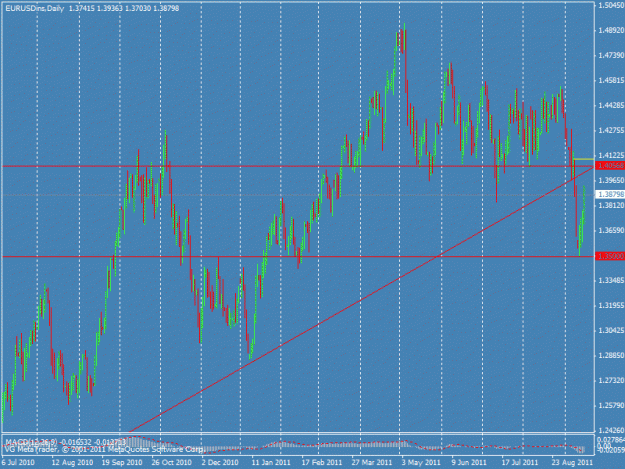Select the lower red horizontal line at 1.35000
The width and height of the screenshot is (625, 469).
[x=298, y=257]
